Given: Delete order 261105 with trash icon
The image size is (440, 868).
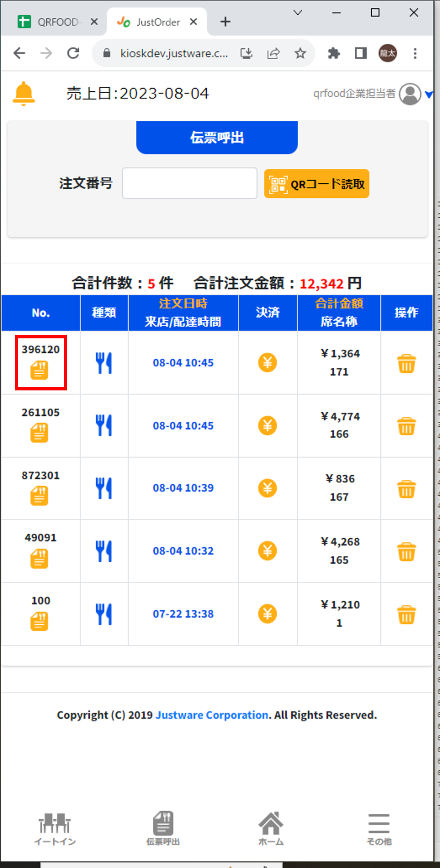Looking at the screenshot, I should pos(406,426).
